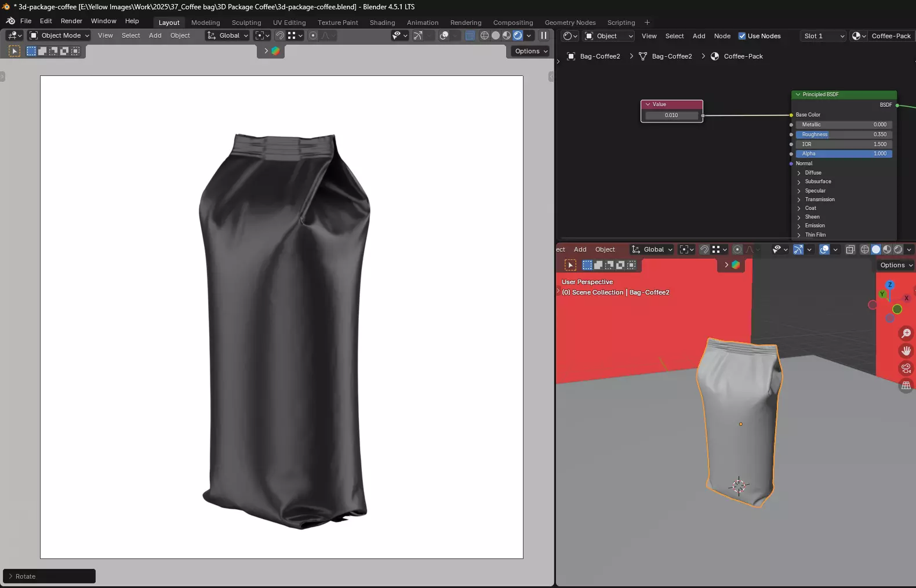Viewport: 916px width, 588px height.
Task: Open the material browse icon beside Coffee-Pack
Action: (859, 36)
